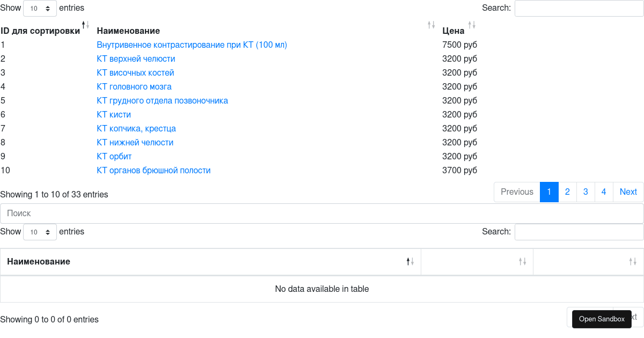Open the second Show entries selector
The image size is (644, 338).
(40, 232)
